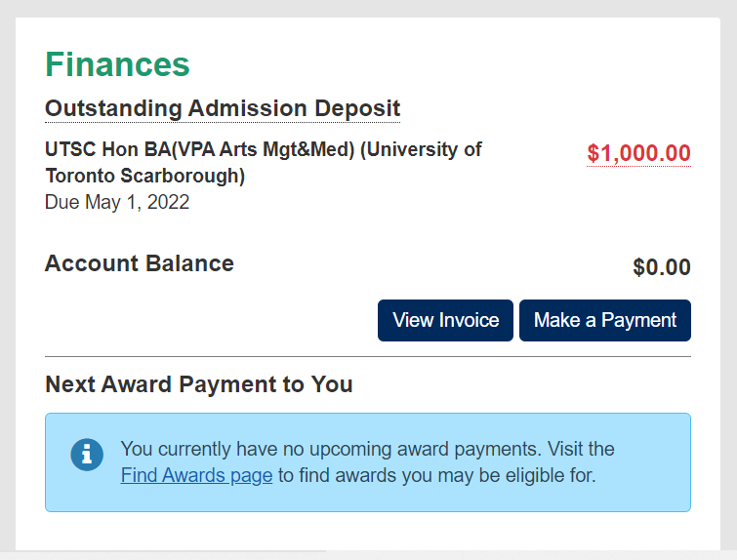Click the Outstanding Admission Deposit heading
Screen dimensions: 737x560
click(223, 108)
